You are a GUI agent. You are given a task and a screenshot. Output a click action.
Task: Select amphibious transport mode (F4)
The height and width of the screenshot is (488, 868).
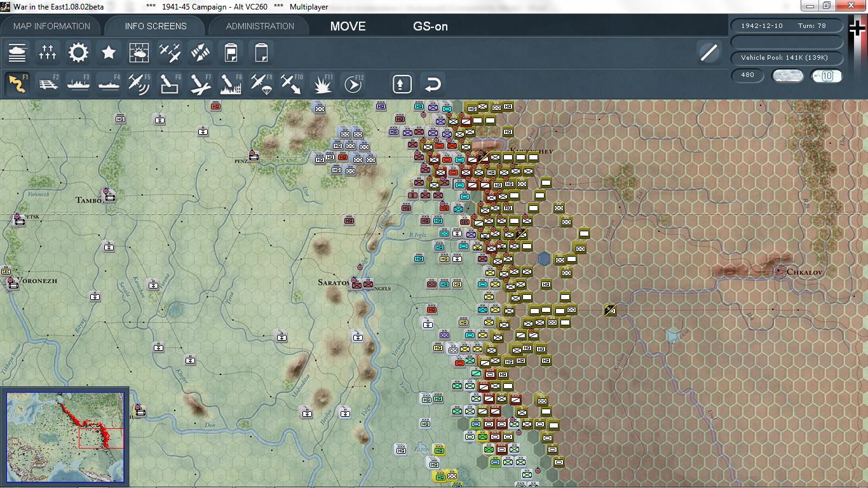[109, 83]
